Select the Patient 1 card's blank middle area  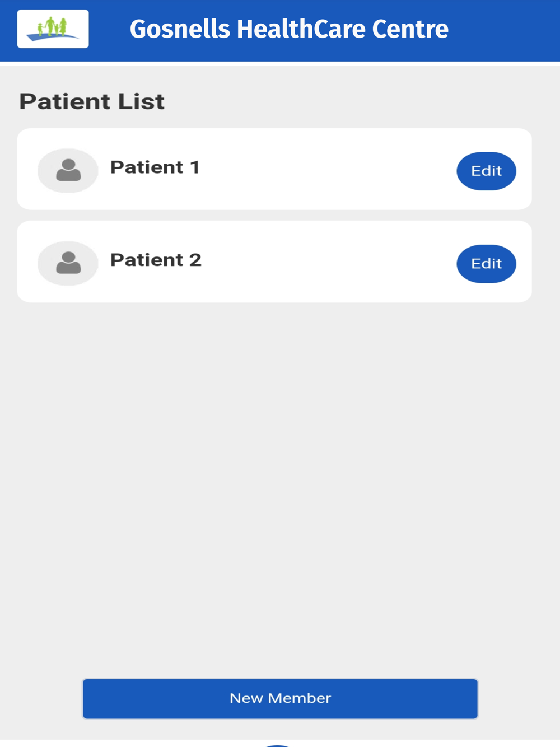point(328,169)
